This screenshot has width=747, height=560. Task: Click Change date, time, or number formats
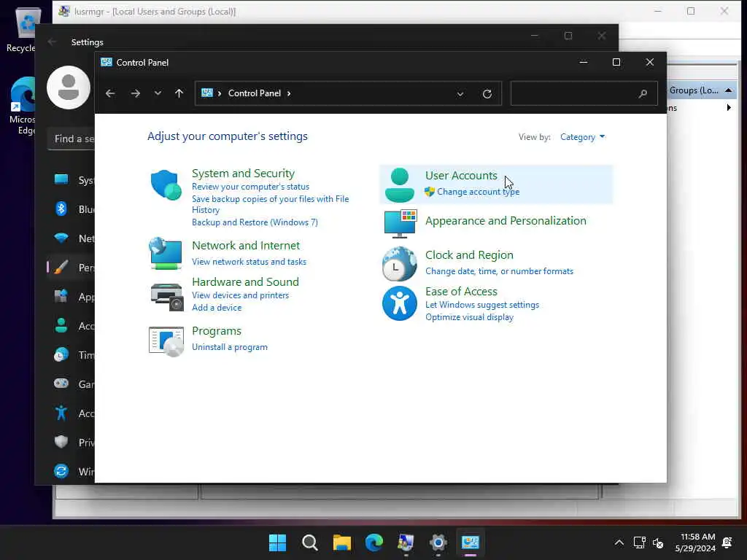(x=499, y=271)
